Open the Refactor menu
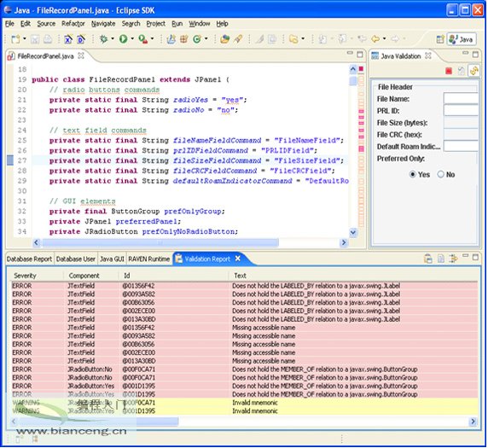Viewport: 488px width, 448px height. (x=73, y=24)
